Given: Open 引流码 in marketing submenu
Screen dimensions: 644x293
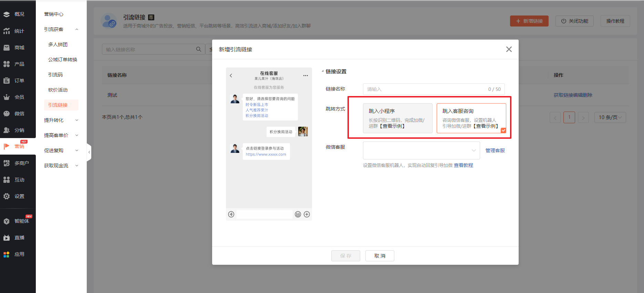Looking at the screenshot, I should (x=55, y=75).
